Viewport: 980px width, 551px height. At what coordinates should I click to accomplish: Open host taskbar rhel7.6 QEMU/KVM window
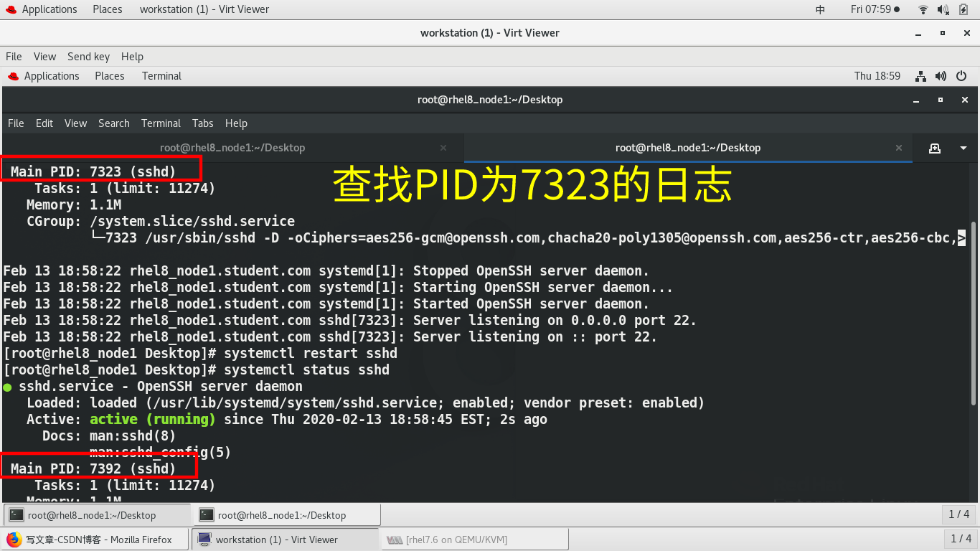point(475,540)
